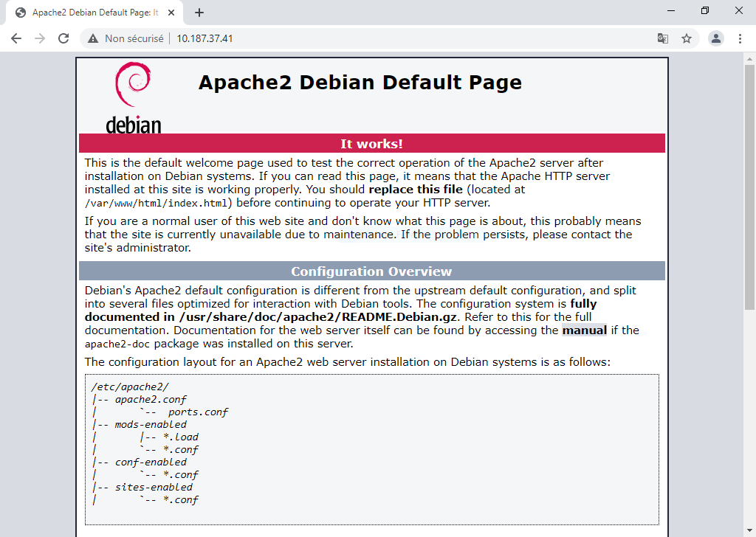
Task: Click the forward navigation arrow
Action: [x=40, y=38]
